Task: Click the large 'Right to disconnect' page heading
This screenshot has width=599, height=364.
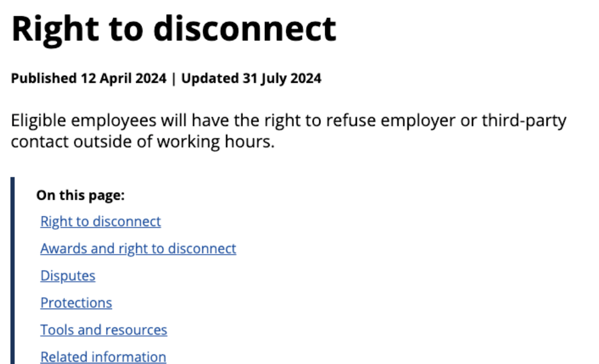Action: [174, 29]
